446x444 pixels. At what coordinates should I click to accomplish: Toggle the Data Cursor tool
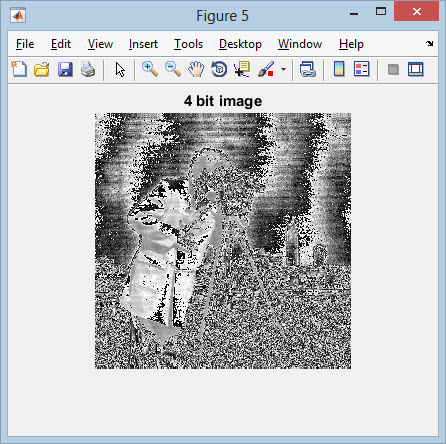pos(242,69)
